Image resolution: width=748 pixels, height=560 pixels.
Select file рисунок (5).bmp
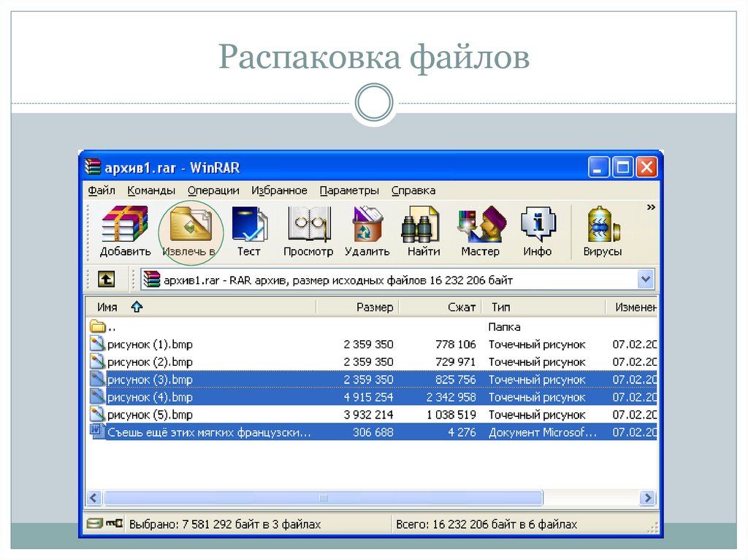click(x=150, y=415)
